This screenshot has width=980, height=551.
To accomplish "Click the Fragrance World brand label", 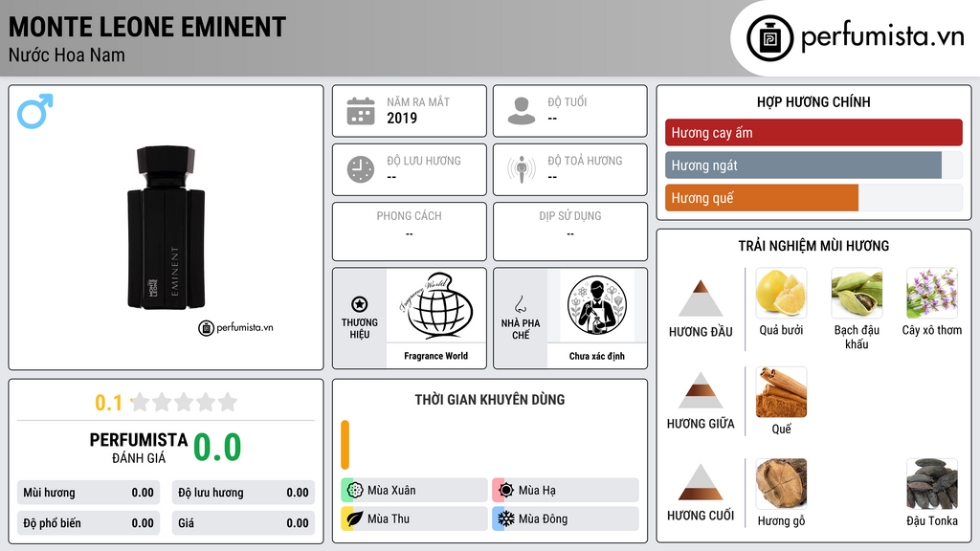I will tap(436, 356).
